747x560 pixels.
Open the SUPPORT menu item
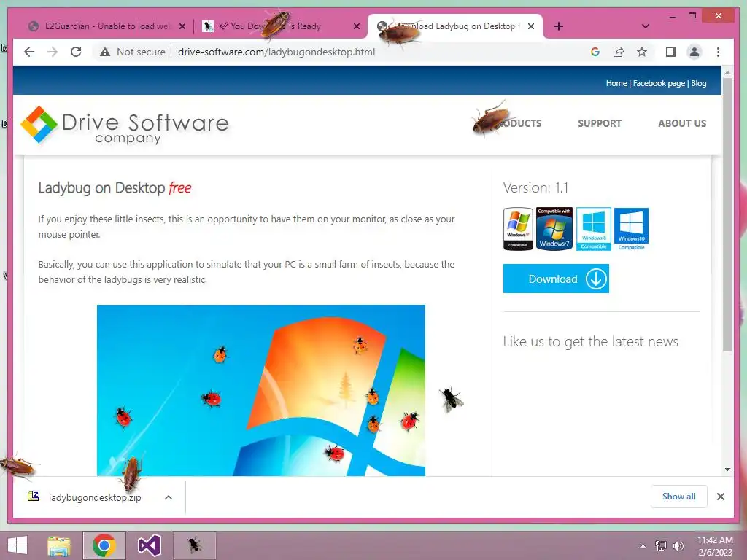coord(600,123)
